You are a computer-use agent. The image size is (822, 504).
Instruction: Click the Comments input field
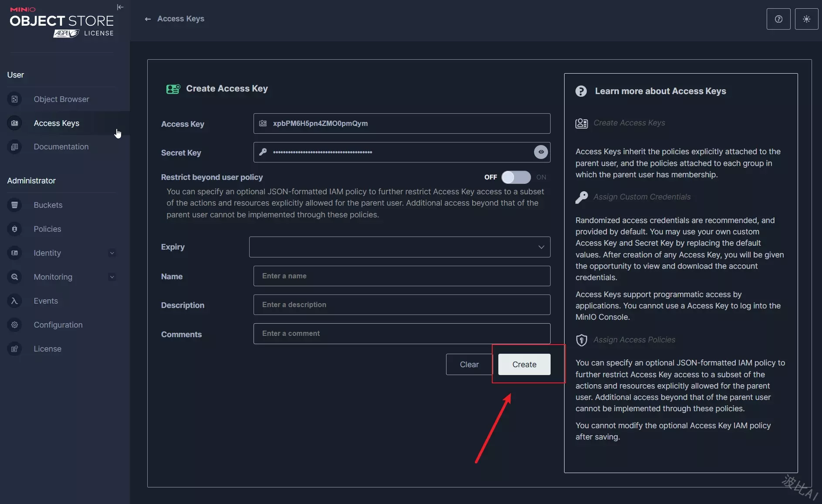coord(402,334)
